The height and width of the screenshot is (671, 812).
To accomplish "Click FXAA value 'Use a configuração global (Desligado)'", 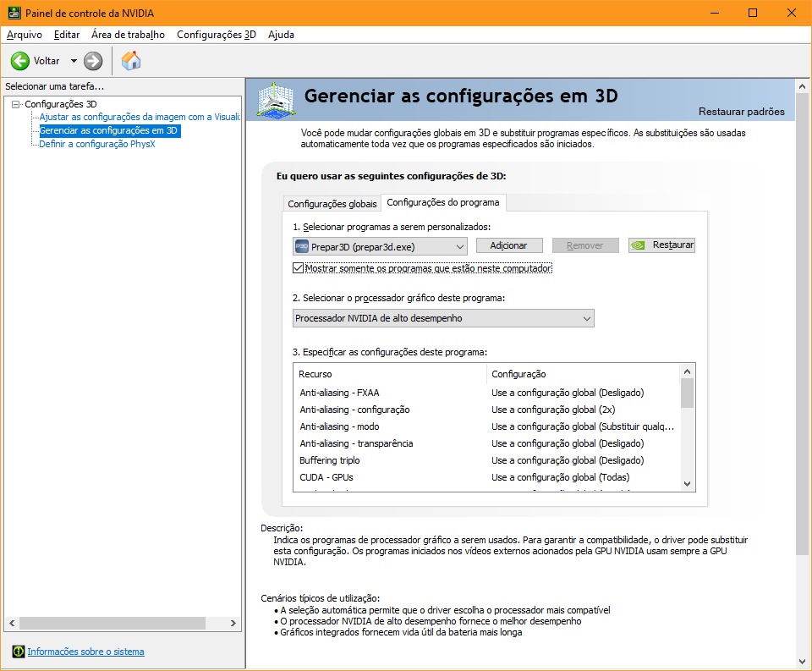I will click(x=568, y=393).
